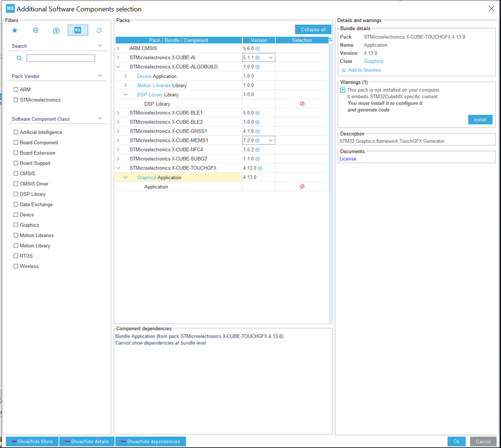Image resolution: width=501 pixels, height=448 pixels.
Task: Download icon next to X-CUBE-BLE2 1.0.0
Action: pyautogui.click(x=258, y=122)
